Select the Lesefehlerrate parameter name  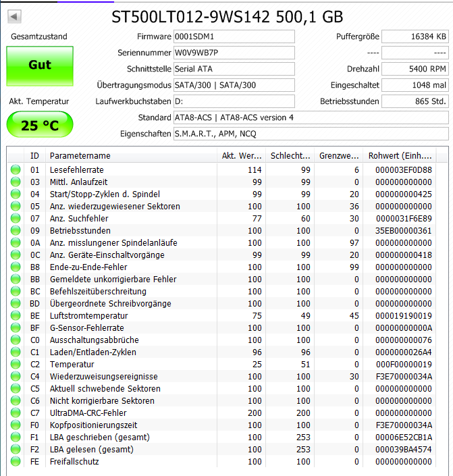(77, 169)
